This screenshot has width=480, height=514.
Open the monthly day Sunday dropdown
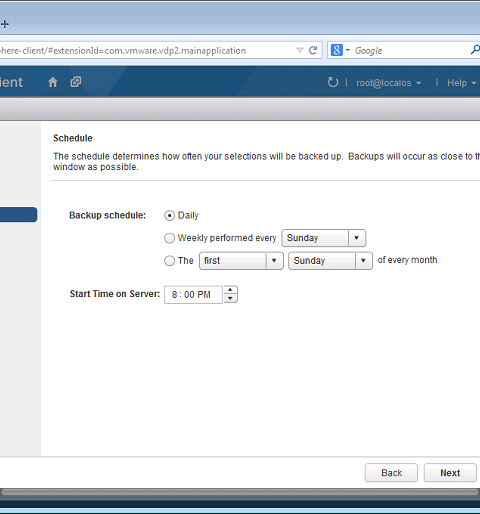(x=330, y=261)
